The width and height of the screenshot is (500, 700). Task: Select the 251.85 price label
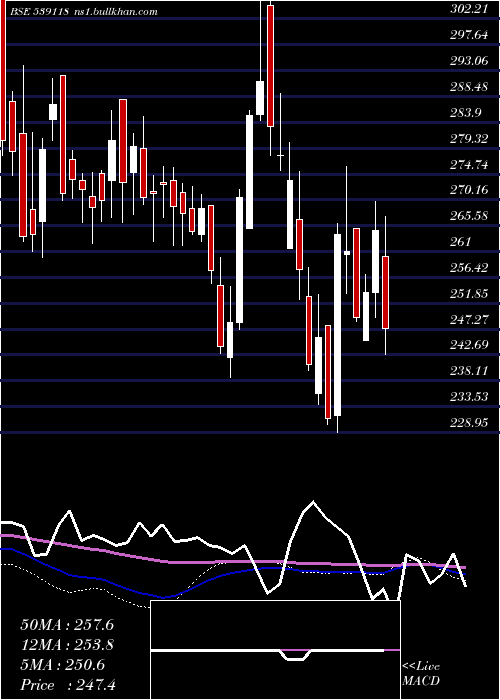tap(468, 294)
